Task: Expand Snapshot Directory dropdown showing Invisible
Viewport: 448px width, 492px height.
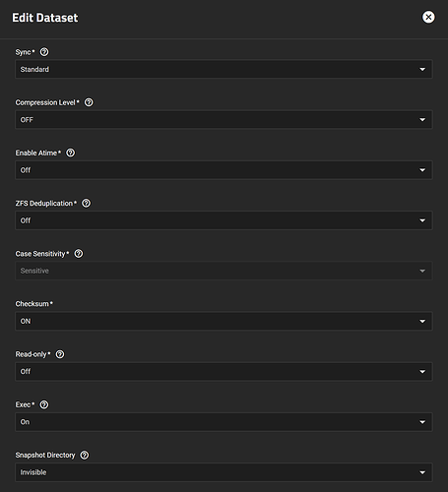Action: [224, 472]
